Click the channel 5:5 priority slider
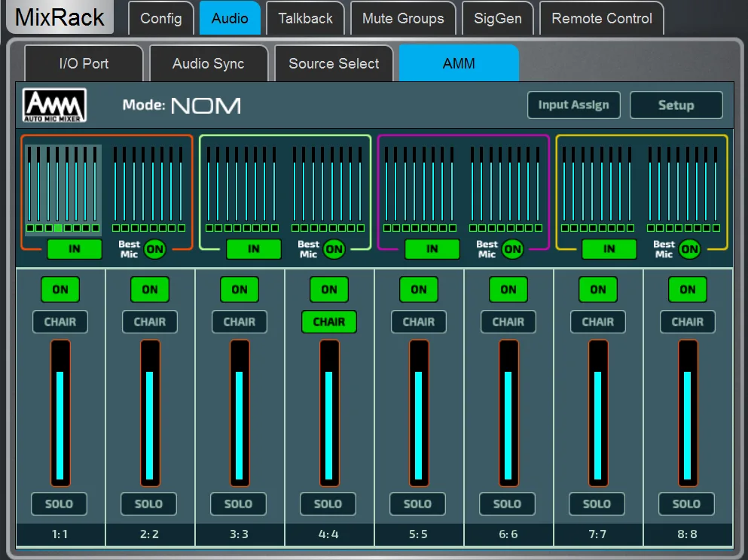Image resolution: width=748 pixels, height=560 pixels. [419, 412]
